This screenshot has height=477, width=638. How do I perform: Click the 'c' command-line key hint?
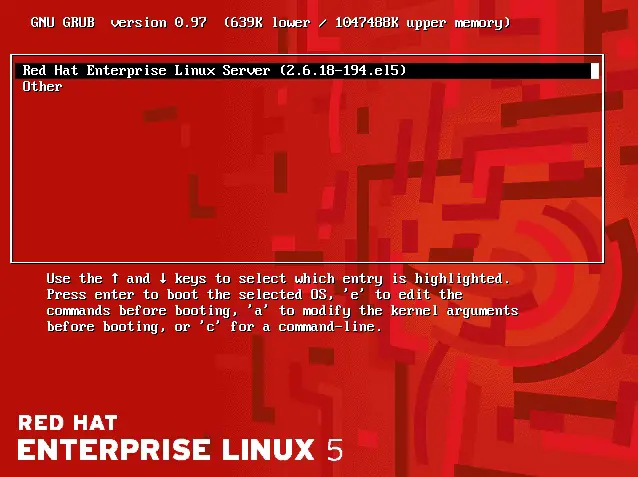211,326
